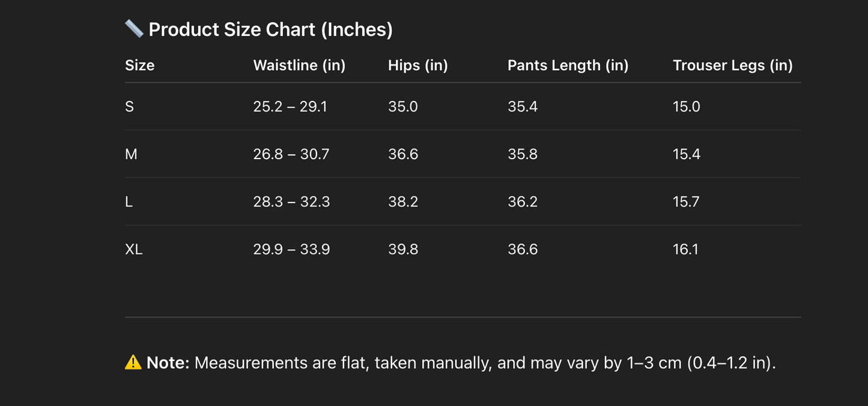Select the M size row label
Viewport: 868px width, 406px height.
click(x=131, y=154)
